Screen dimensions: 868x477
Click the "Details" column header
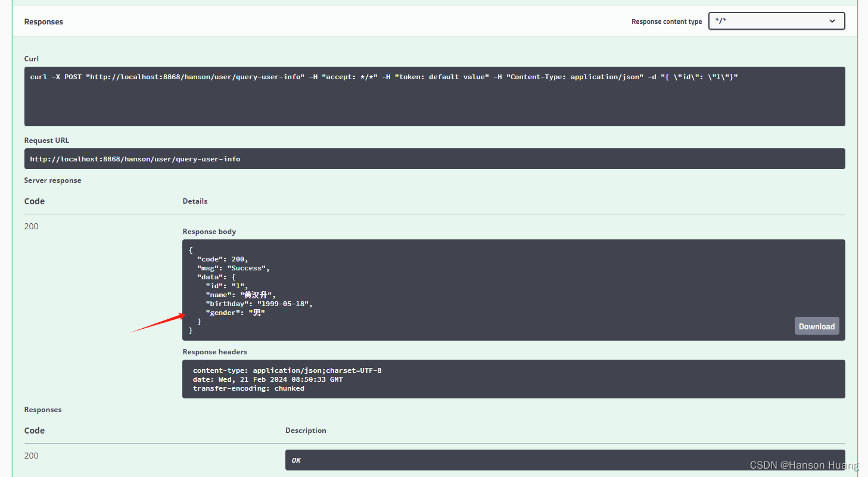pos(195,201)
